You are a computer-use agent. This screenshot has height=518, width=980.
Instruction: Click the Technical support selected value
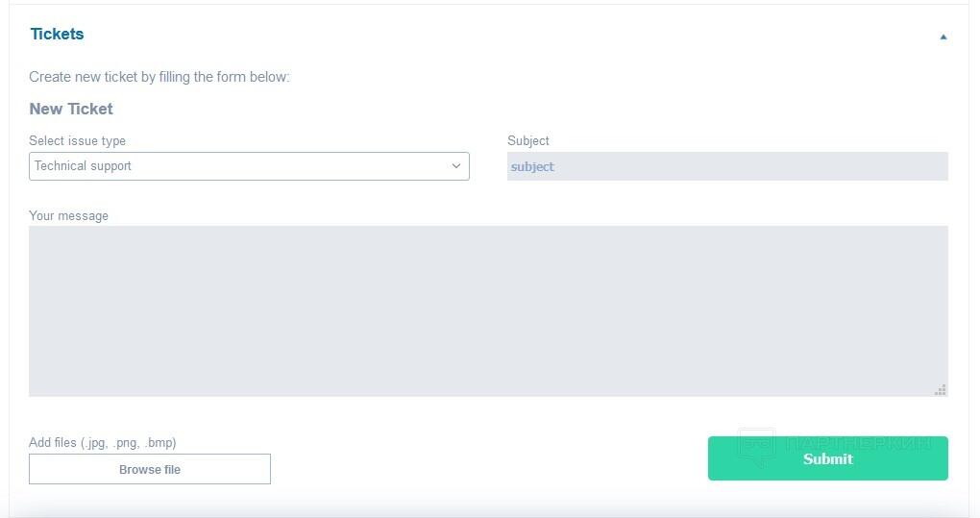pyautogui.click(x=84, y=166)
